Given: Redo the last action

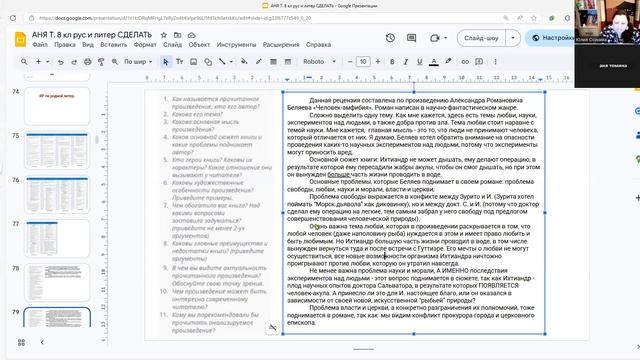Looking at the screenshot, I should pos(74,62).
